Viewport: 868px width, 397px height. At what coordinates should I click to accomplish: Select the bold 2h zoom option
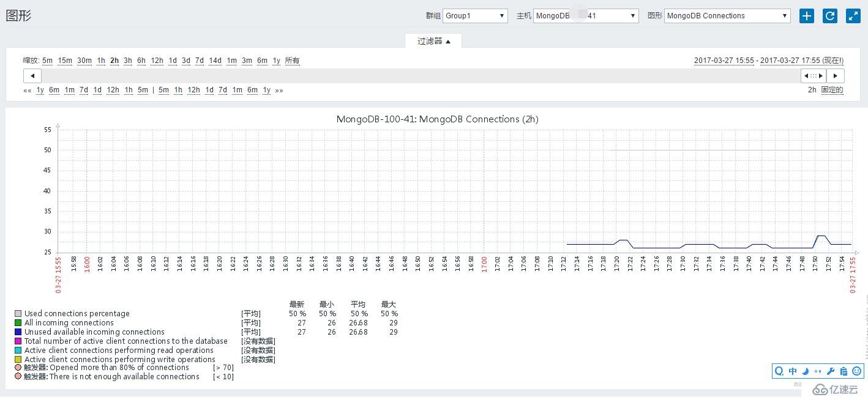click(x=114, y=61)
